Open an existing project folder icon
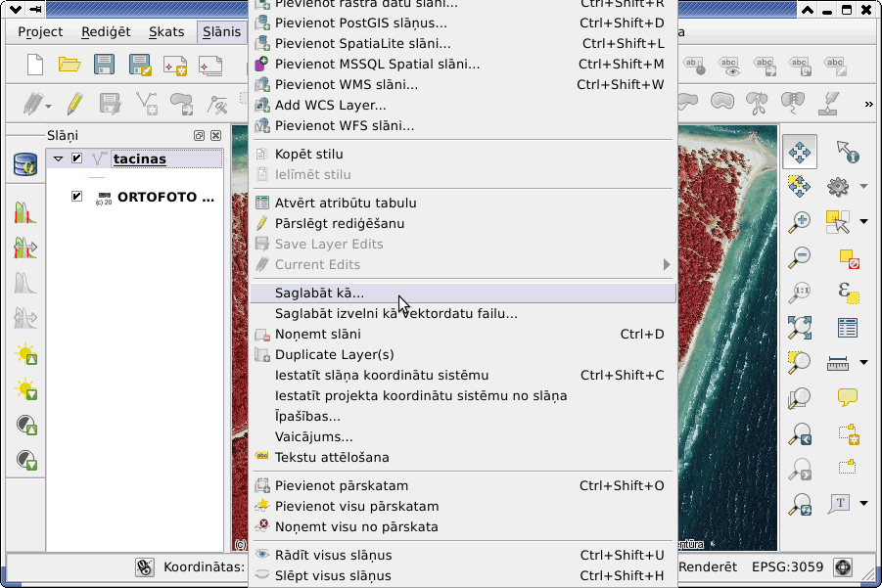Screen dimensions: 882x588 coord(70,65)
